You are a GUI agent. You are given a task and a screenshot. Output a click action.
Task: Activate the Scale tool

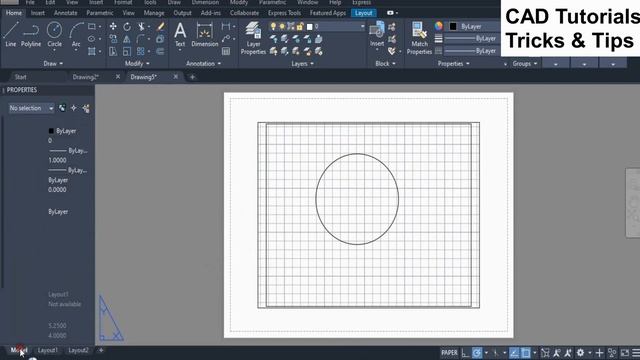(127, 51)
